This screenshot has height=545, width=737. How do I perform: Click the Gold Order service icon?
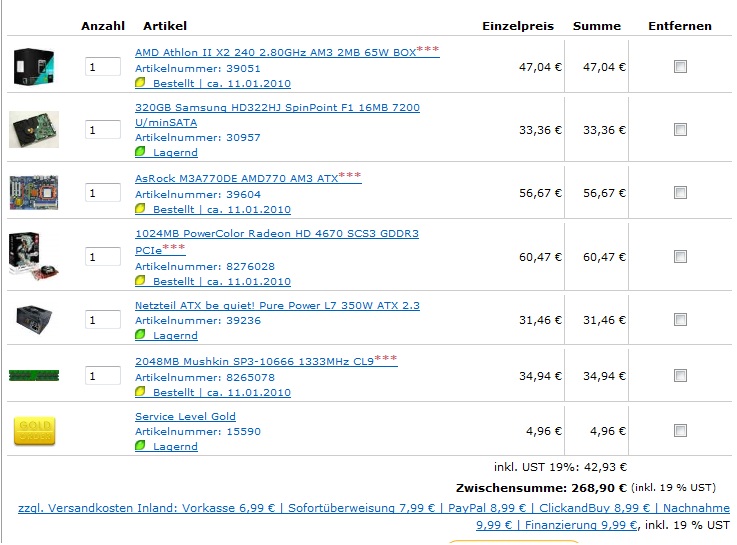[x=34, y=430]
